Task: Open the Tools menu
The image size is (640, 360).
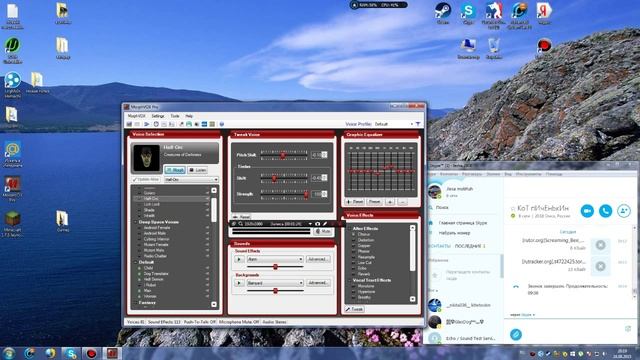Action: pyautogui.click(x=175, y=116)
